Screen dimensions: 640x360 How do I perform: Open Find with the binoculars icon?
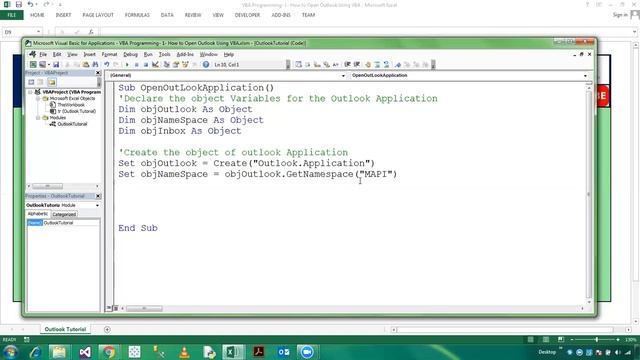[x=95, y=64]
